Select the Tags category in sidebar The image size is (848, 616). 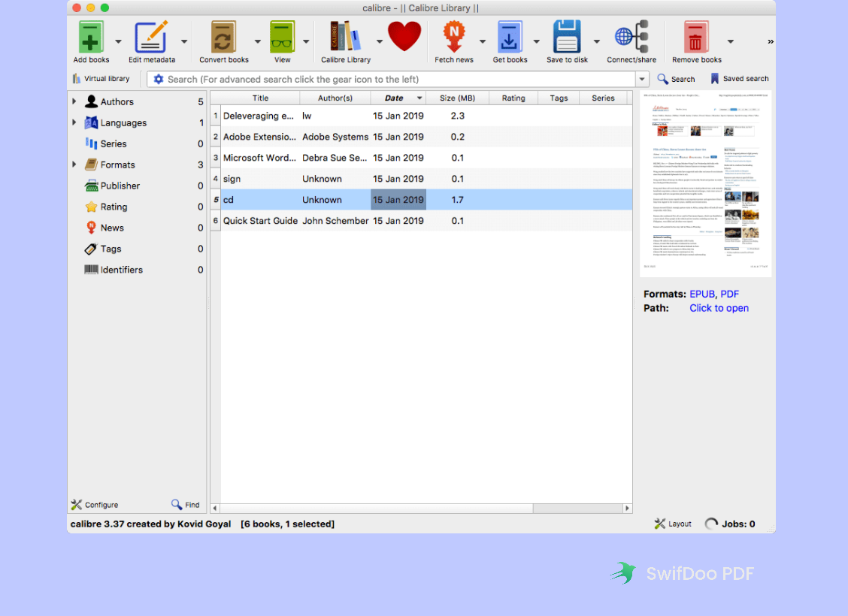point(111,249)
